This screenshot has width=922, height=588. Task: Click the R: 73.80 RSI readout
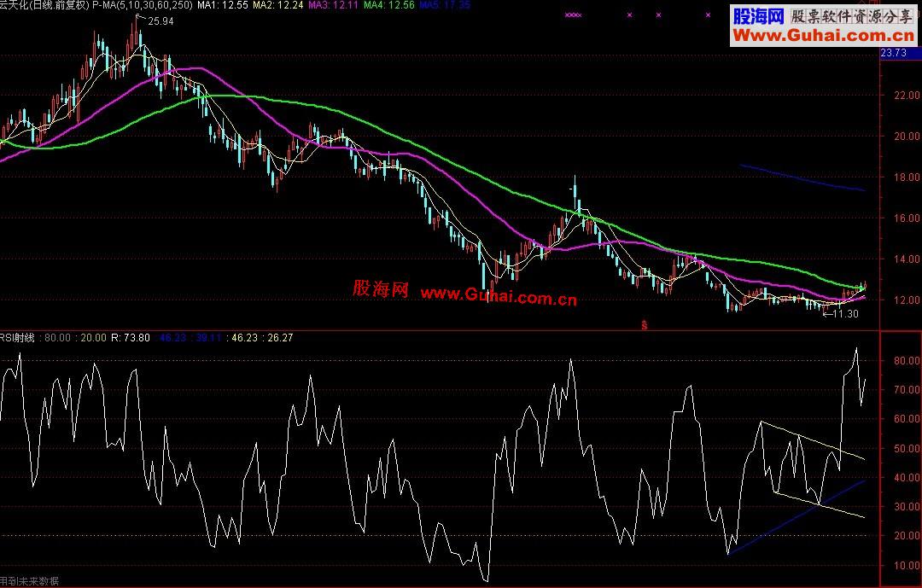point(131,337)
